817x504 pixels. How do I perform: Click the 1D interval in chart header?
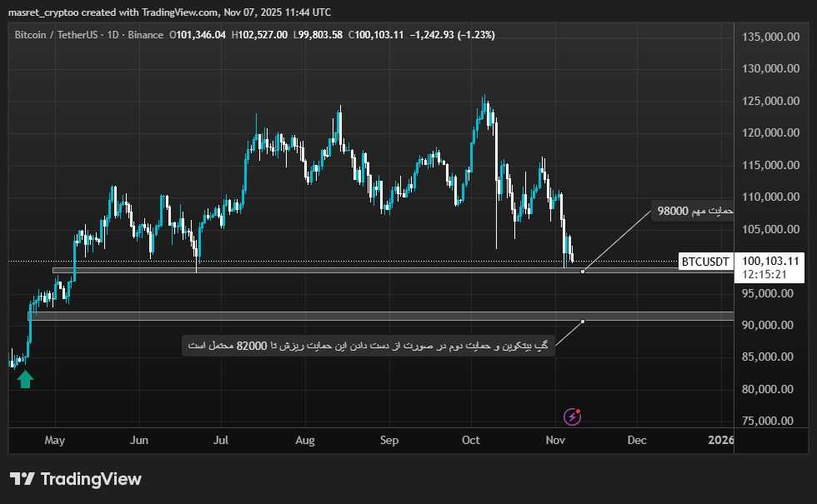point(111,35)
